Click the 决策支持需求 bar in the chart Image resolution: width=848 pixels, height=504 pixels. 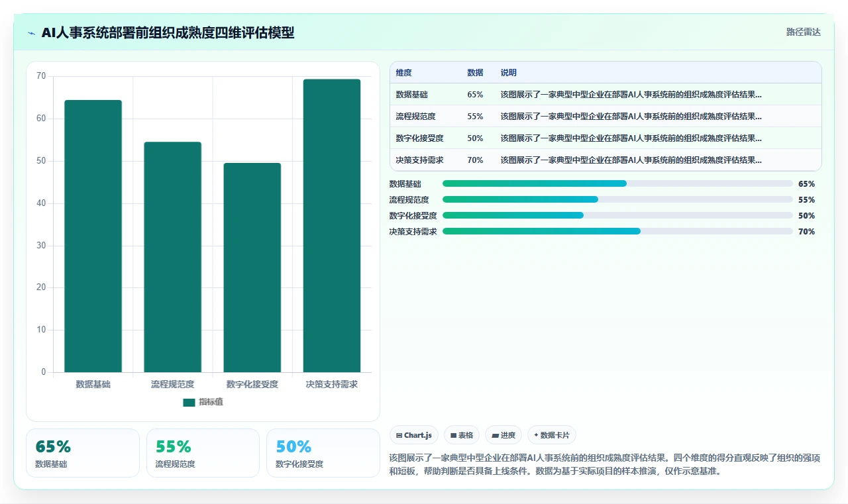[332, 225]
